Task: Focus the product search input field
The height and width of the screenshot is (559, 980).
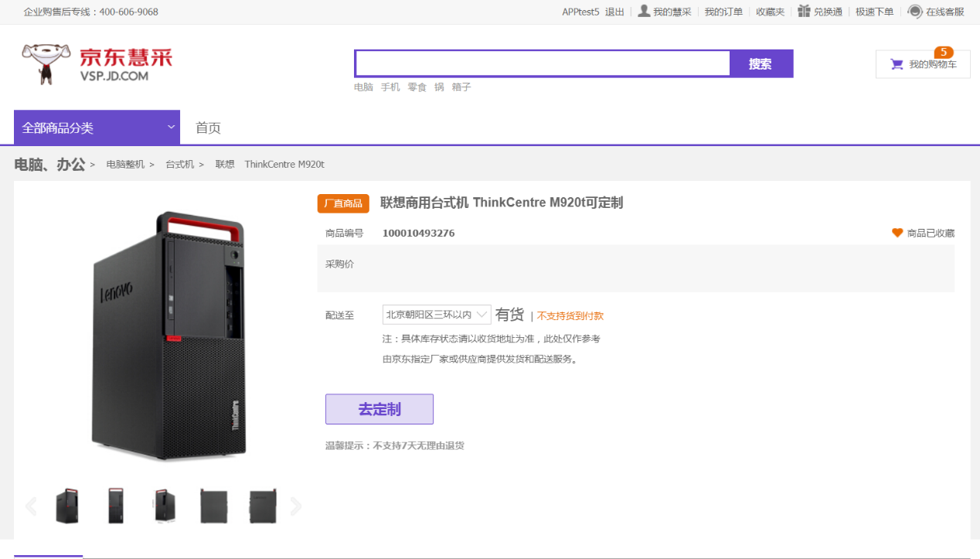Action: tap(543, 63)
